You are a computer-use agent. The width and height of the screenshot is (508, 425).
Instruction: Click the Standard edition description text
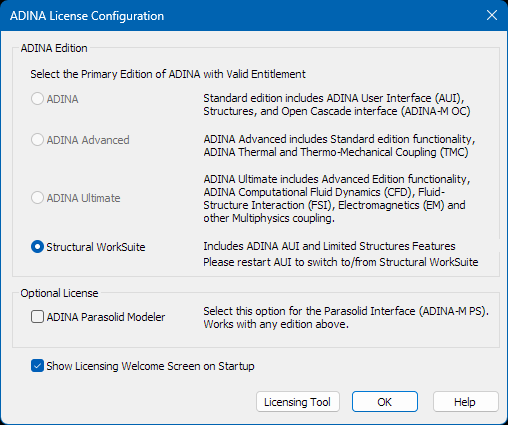(337, 105)
